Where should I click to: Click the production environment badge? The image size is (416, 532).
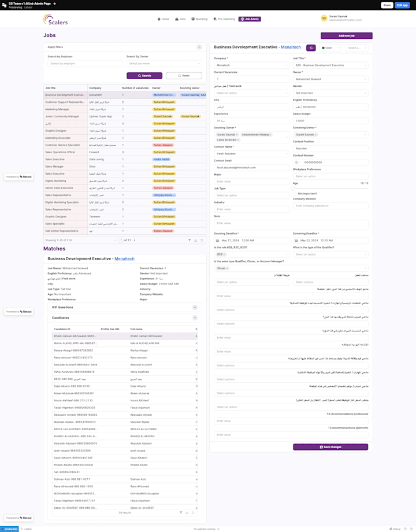[x=9, y=529]
